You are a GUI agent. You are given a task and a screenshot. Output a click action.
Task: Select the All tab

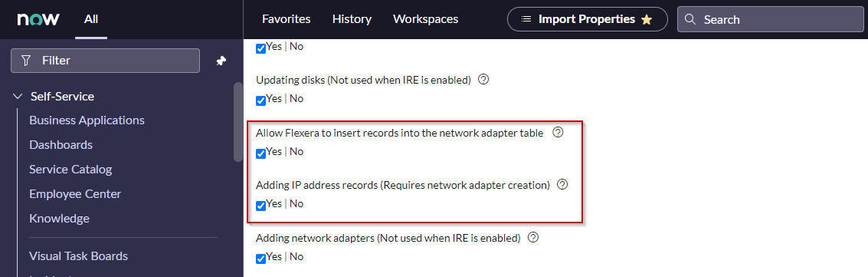pos(91,19)
